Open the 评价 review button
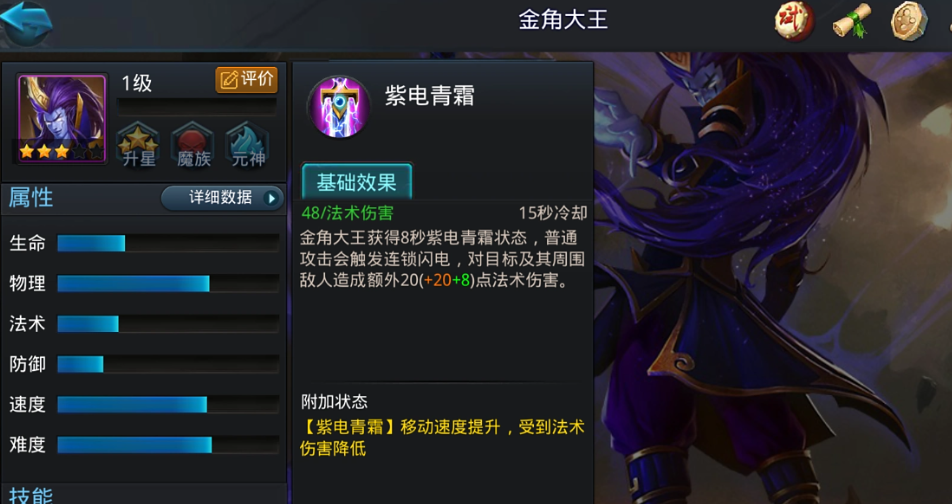The image size is (952, 504). click(x=246, y=80)
